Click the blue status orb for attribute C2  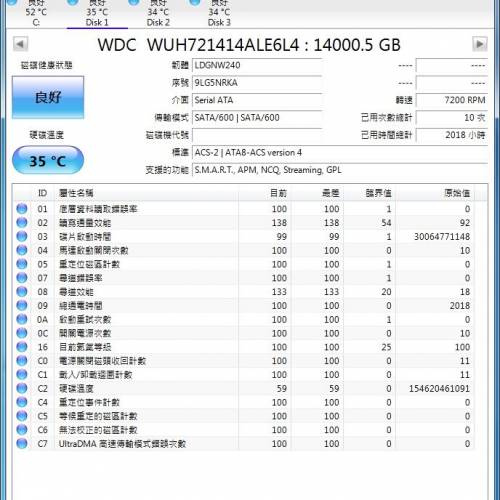point(22,389)
